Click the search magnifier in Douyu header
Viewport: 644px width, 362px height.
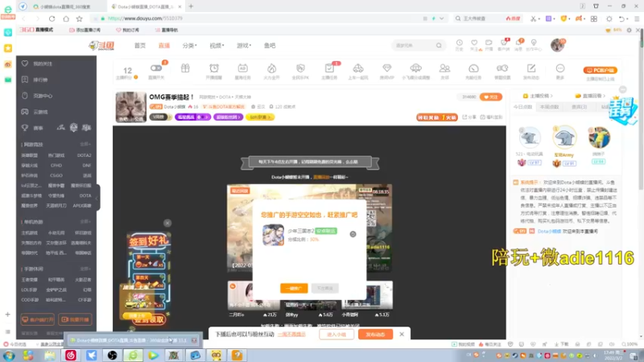click(439, 46)
